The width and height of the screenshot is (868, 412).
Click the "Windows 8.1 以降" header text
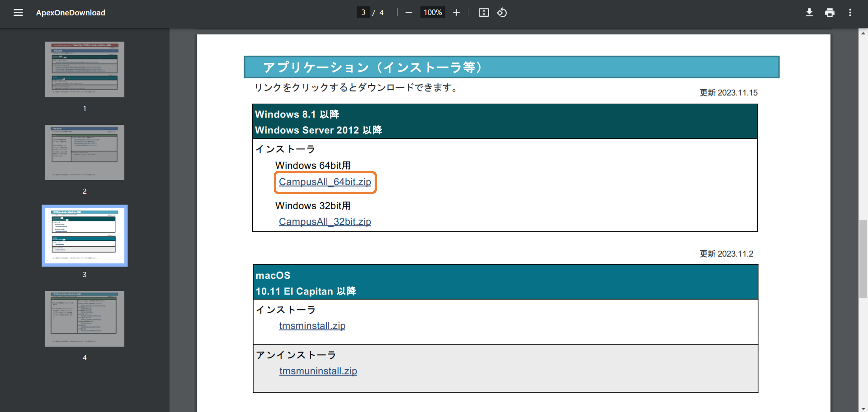click(297, 114)
